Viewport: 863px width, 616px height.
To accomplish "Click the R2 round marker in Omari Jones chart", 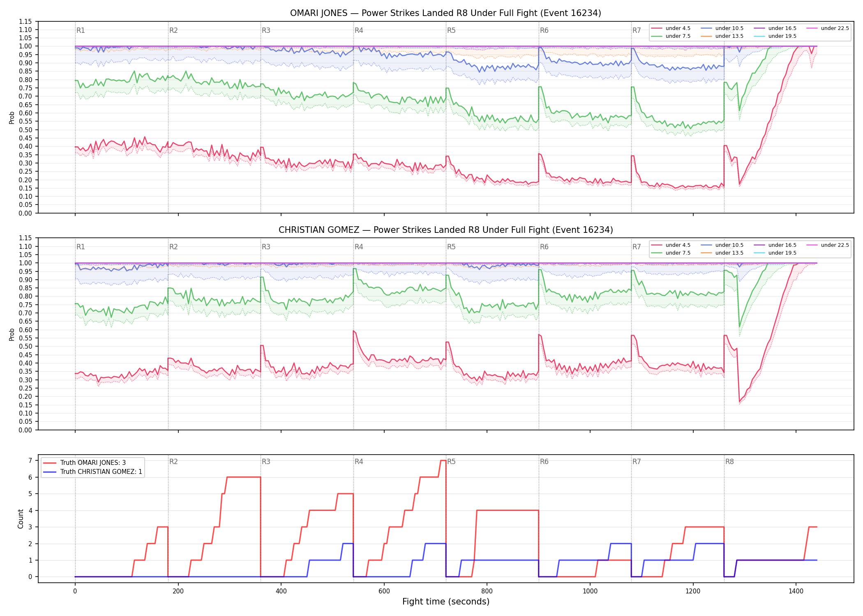I will (x=173, y=30).
